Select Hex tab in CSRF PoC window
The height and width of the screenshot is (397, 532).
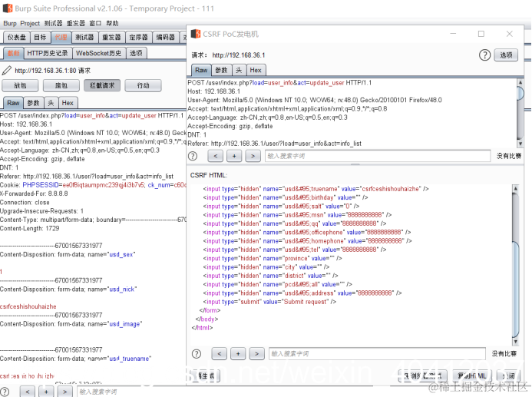pyautogui.click(x=256, y=70)
